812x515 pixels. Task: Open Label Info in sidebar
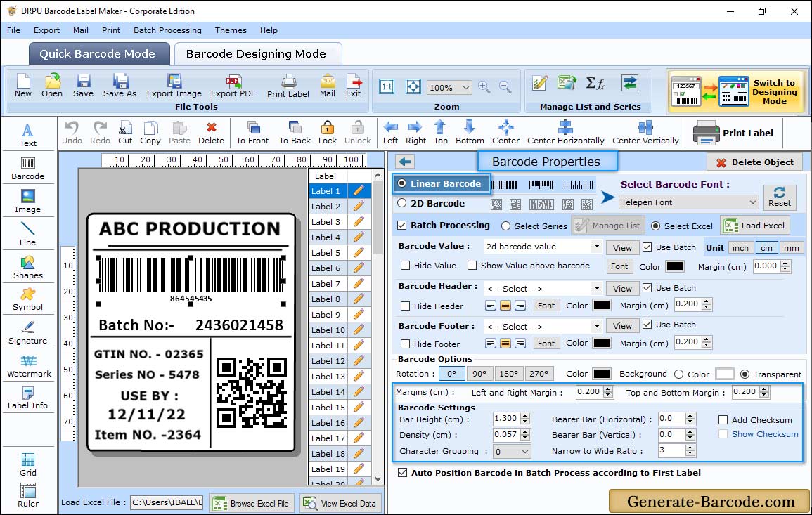pyautogui.click(x=28, y=398)
